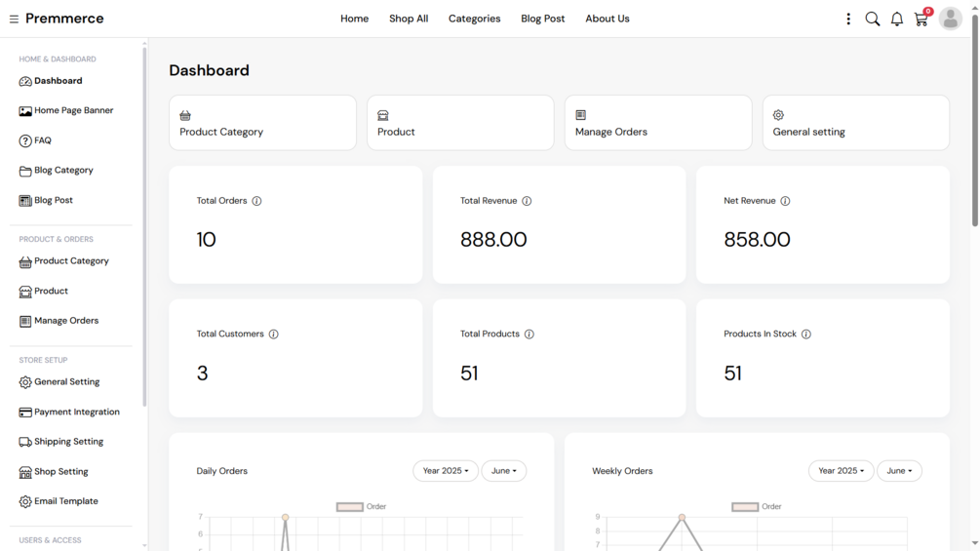Image resolution: width=980 pixels, height=551 pixels.
Task: Click the Email Template gear icon
Action: coord(25,501)
